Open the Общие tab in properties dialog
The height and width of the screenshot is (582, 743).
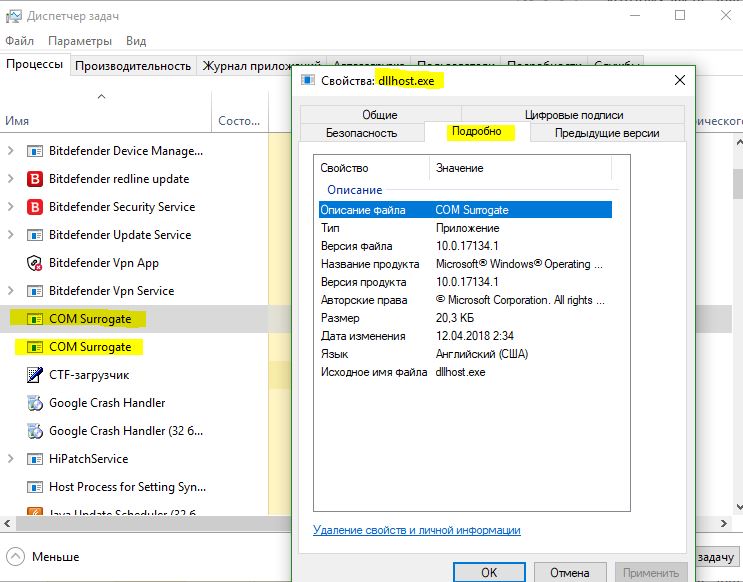click(x=380, y=115)
